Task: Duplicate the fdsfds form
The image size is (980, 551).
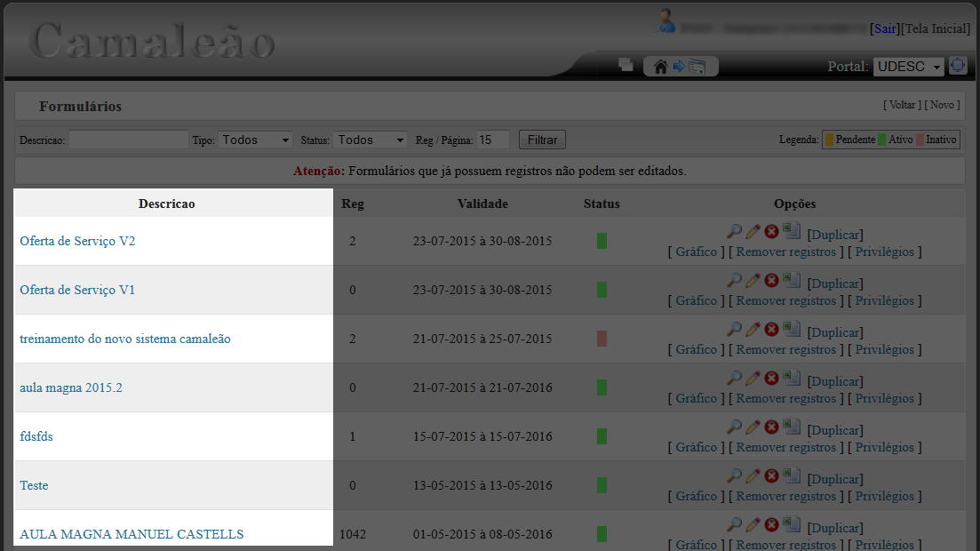Action: 835,429
